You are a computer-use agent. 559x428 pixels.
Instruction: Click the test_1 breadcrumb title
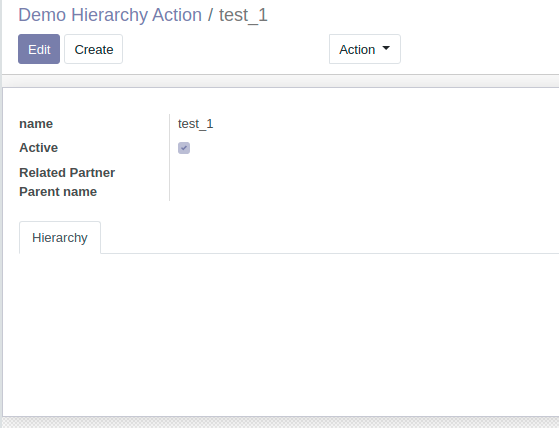point(243,15)
